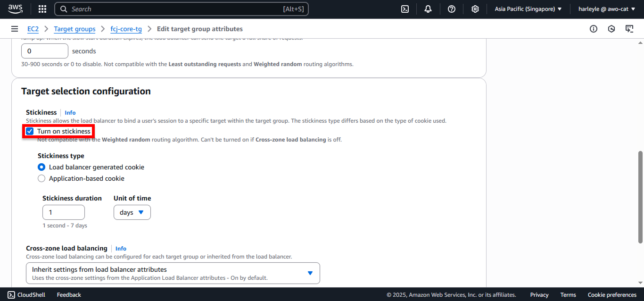Image resolution: width=644 pixels, height=301 pixels.
Task: Click the Stickiness Info link
Action: (70, 112)
